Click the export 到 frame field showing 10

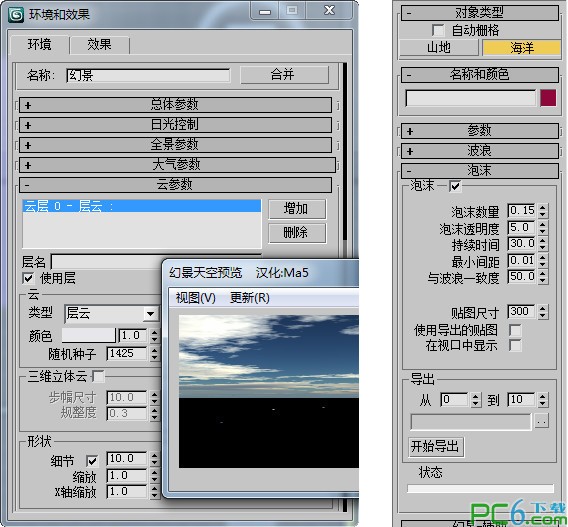(521, 400)
